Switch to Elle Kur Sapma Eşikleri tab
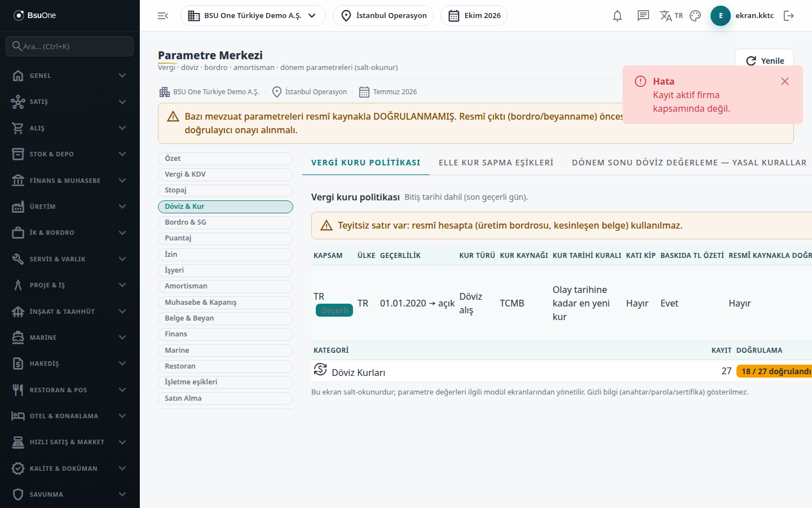This screenshot has width=812, height=508. (496, 163)
